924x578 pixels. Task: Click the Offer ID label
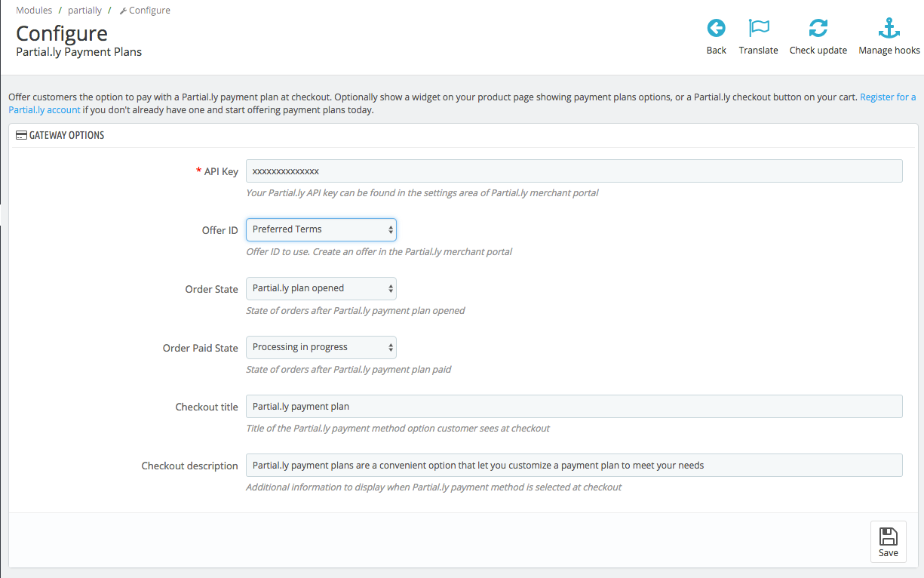(x=220, y=230)
